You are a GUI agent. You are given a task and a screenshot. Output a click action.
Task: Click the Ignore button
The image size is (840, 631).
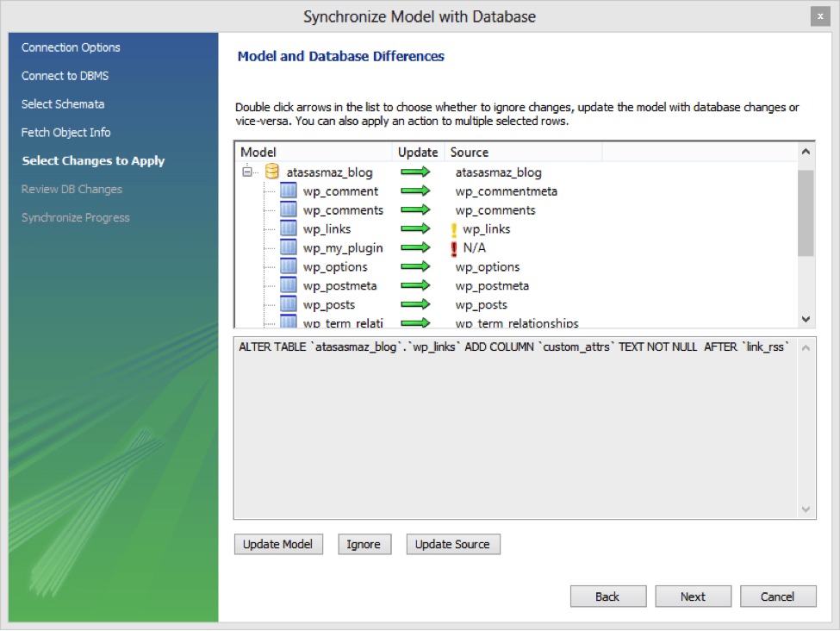click(364, 544)
